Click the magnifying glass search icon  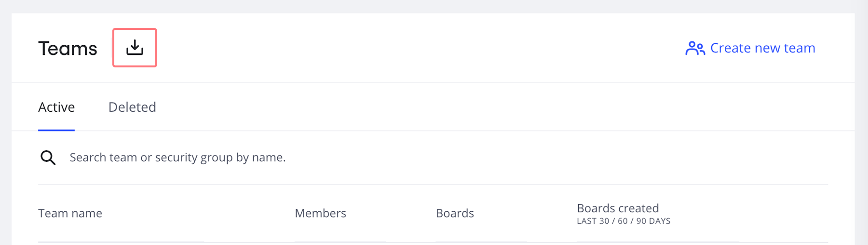click(x=48, y=157)
